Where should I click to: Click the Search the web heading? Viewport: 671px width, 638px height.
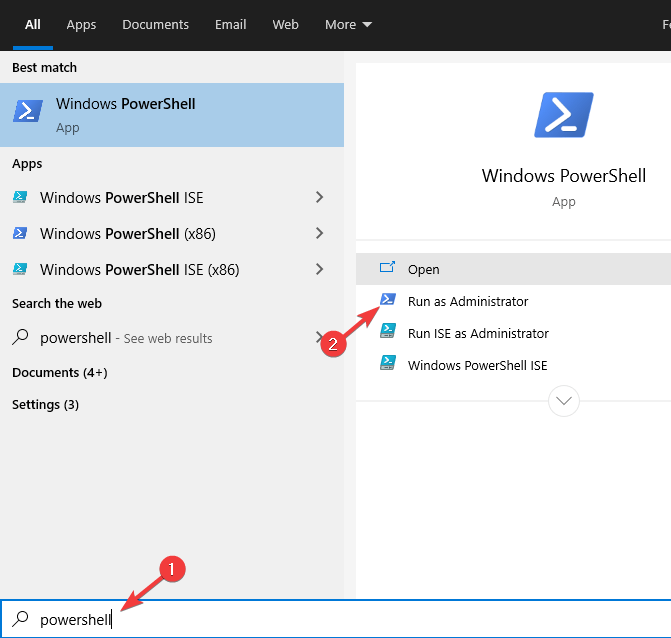pyautogui.click(x=57, y=303)
